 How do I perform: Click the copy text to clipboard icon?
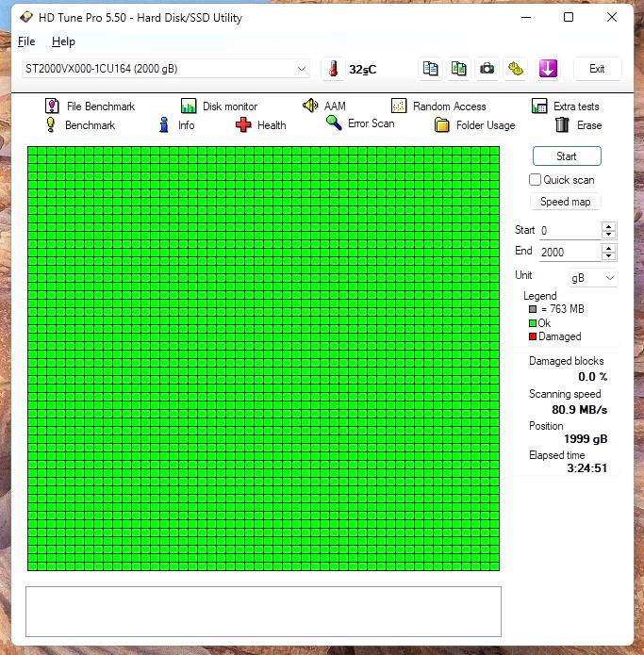(430, 69)
